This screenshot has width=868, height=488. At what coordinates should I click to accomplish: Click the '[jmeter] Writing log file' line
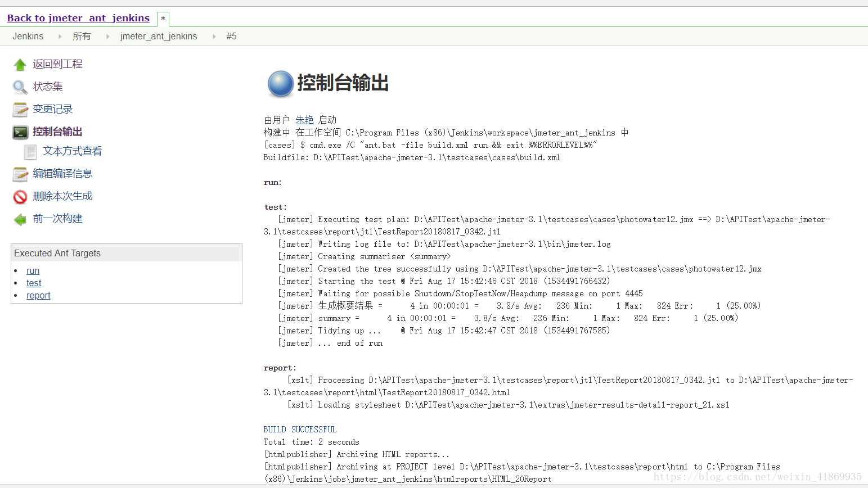click(x=444, y=244)
